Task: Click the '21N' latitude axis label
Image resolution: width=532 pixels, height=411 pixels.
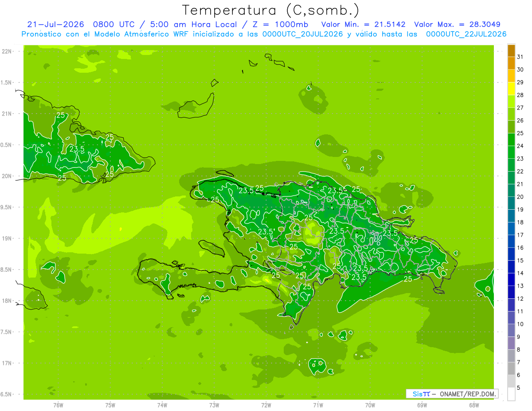Action: point(7,114)
